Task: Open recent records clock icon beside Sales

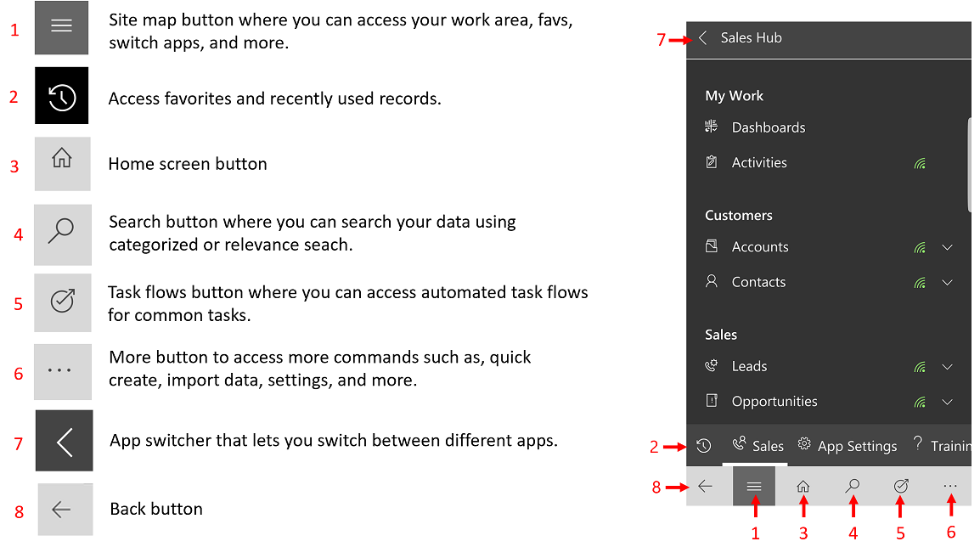Action: click(704, 446)
